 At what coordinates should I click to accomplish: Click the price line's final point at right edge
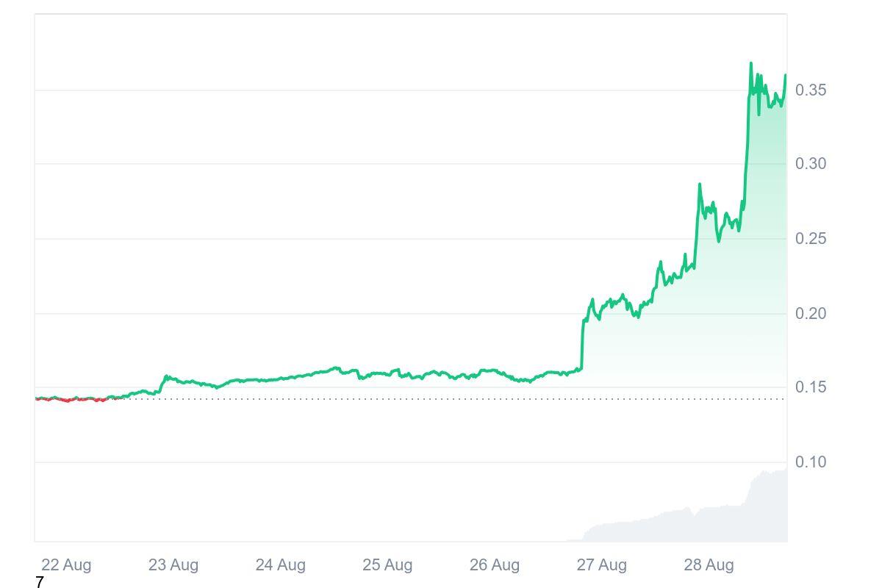pos(785,75)
